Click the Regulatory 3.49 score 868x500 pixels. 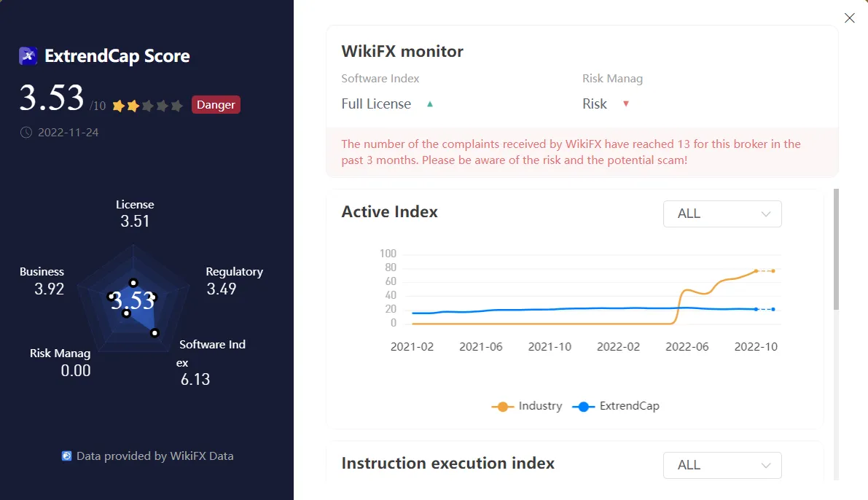234,281
